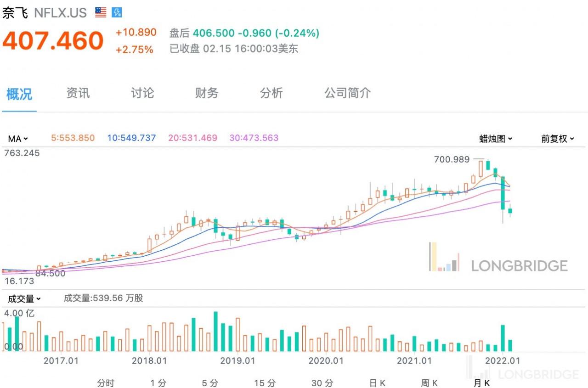Screen dimensions: 588x388
Task: Expand the 前复权 adjustment dropdown
Action: (x=557, y=139)
